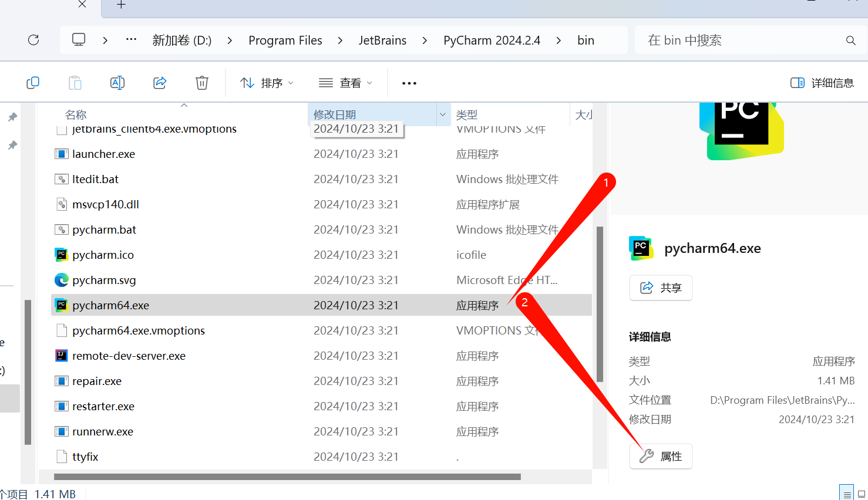Click the search magnifier icon
Viewport: 868px width, 500px height.
point(850,40)
